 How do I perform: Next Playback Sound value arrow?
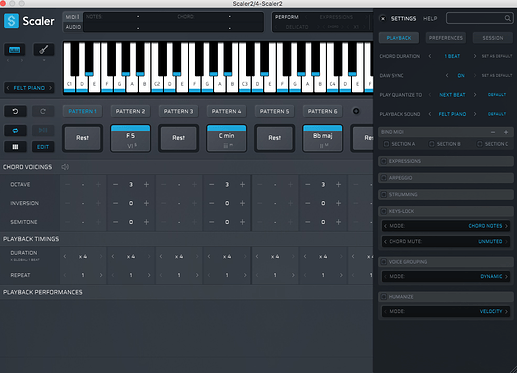[475, 114]
